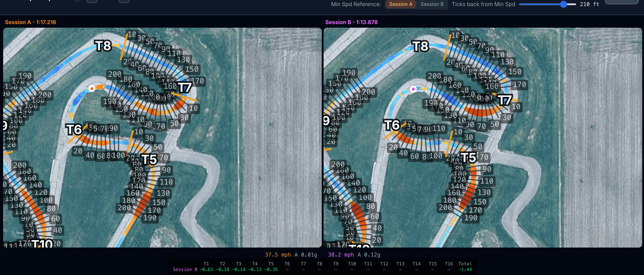
Task: Click the '38.2 mph' speed readout
Action: [341, 255]
